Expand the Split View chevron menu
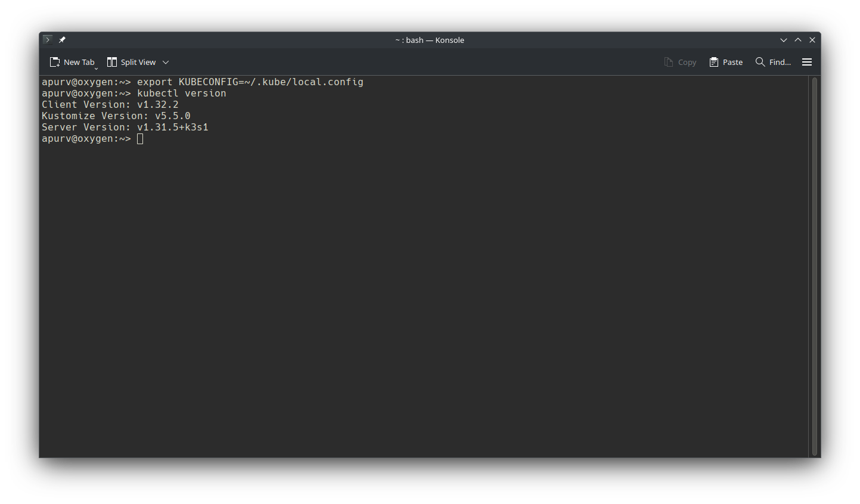Screen dimensions: 860x504 coord(166,62)
